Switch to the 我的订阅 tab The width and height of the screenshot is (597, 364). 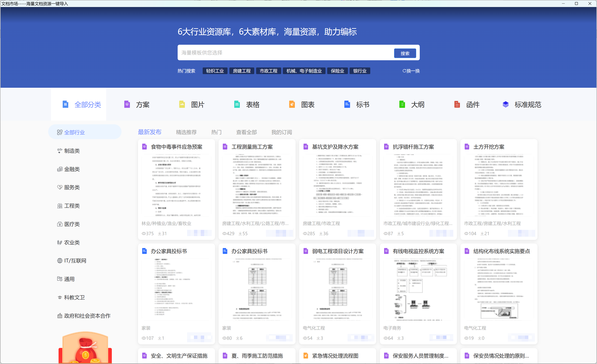(x=282, y=132)
